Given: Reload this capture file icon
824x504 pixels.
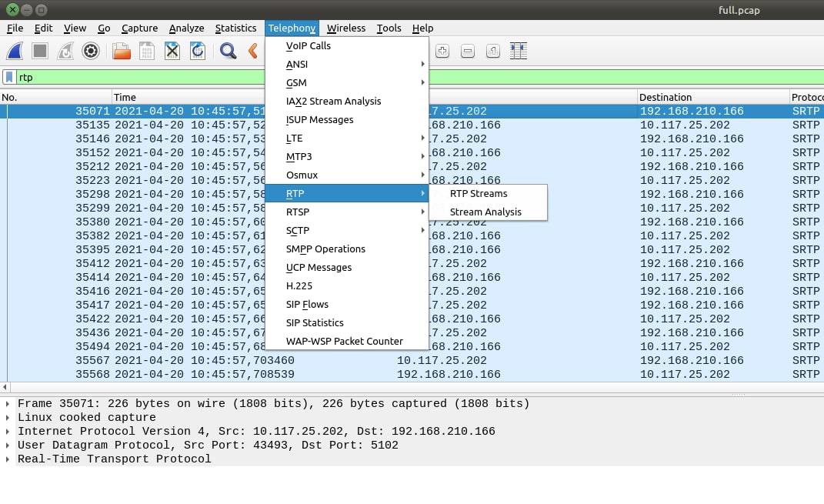Looking at the screenshot, I should [198, 51].
